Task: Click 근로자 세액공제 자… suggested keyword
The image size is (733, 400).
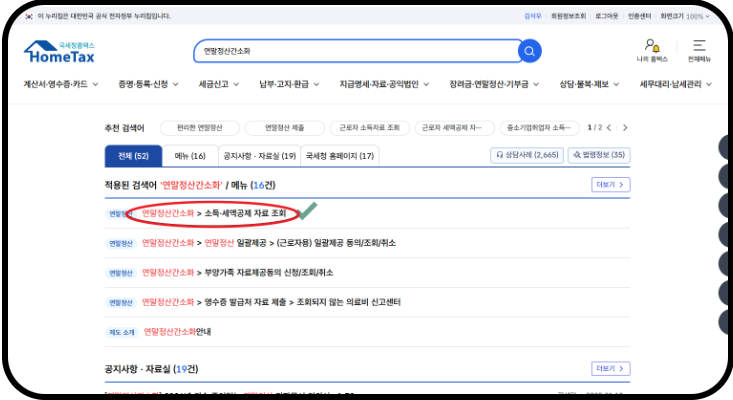Action: 454,128
